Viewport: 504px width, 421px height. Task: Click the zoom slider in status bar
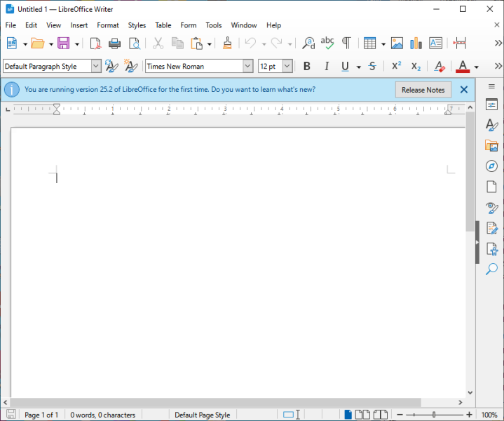click(x=433, y=415)
